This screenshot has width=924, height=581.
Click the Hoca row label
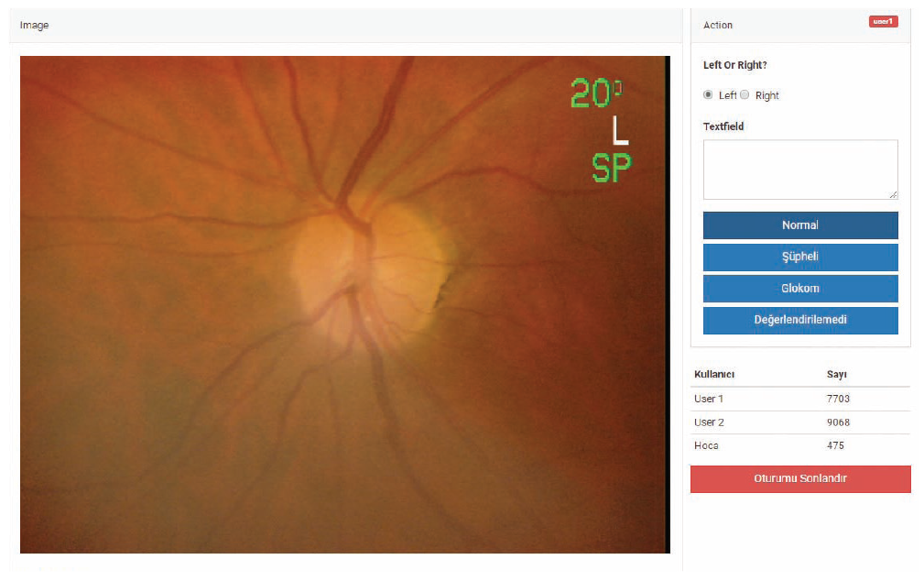[706, 445]
